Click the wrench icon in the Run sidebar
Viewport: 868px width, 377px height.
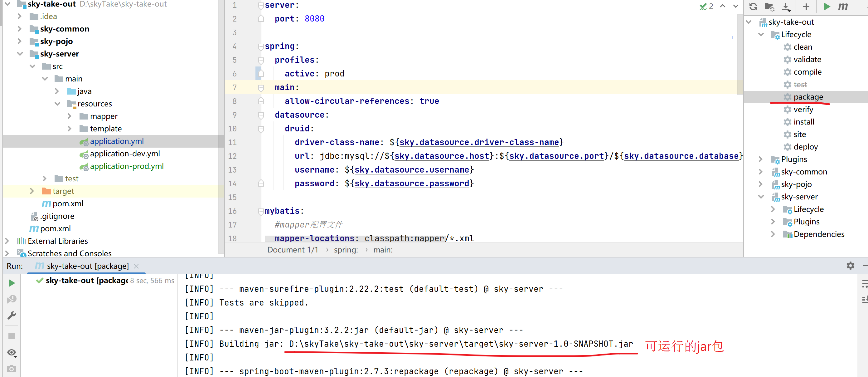(12, 316)
